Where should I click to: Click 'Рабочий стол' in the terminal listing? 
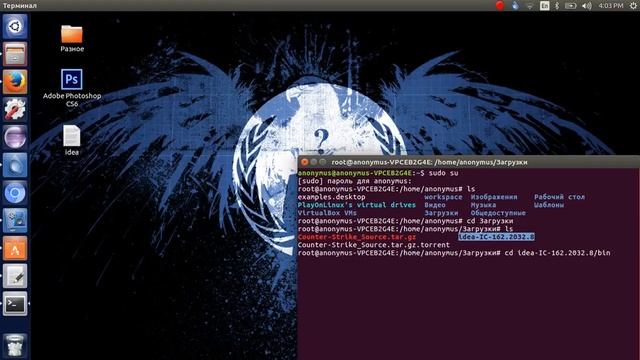pos(559,197)
